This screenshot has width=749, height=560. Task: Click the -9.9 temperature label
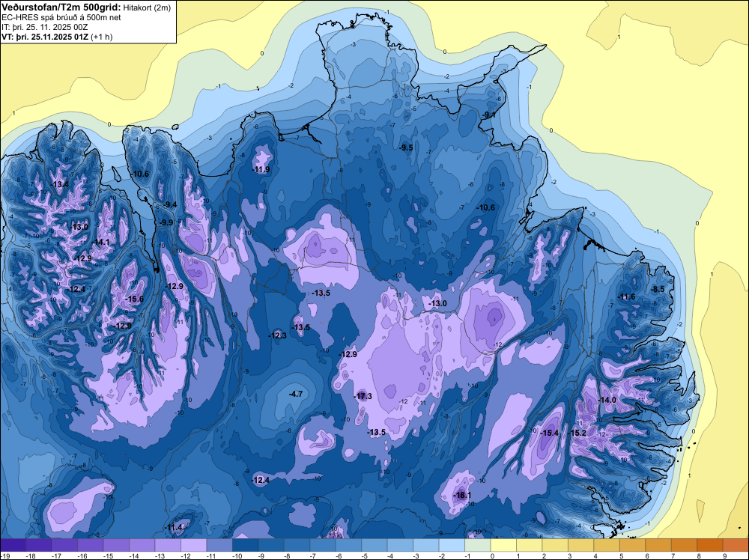coord(167,222)
